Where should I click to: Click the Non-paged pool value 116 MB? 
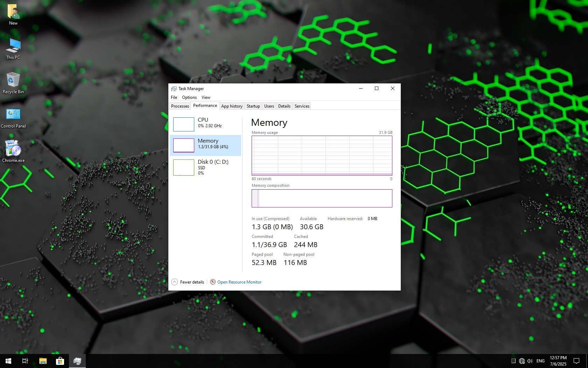[295, 263]
